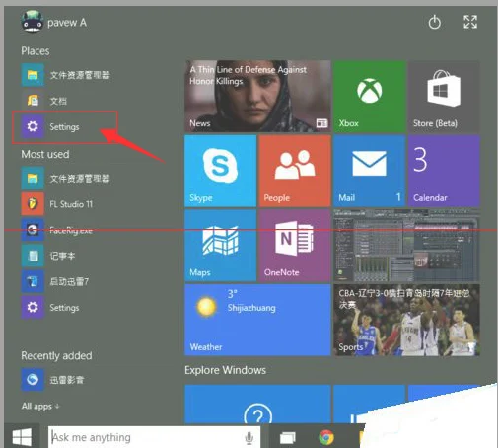The width and height of the screenshot is (498, 448).
Task: Focus the Ask me anything search box
Action: [x=154, y=437]
